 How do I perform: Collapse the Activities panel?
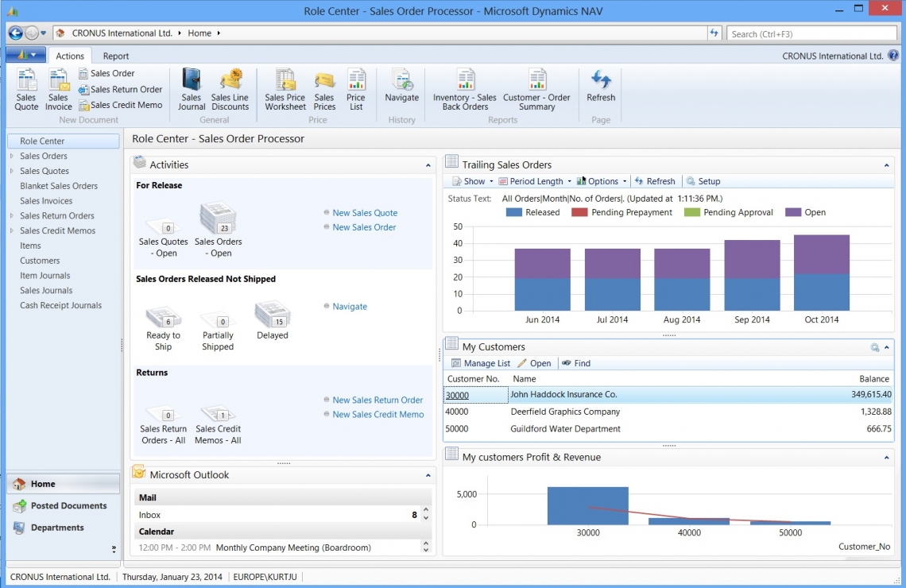point(429,165)
